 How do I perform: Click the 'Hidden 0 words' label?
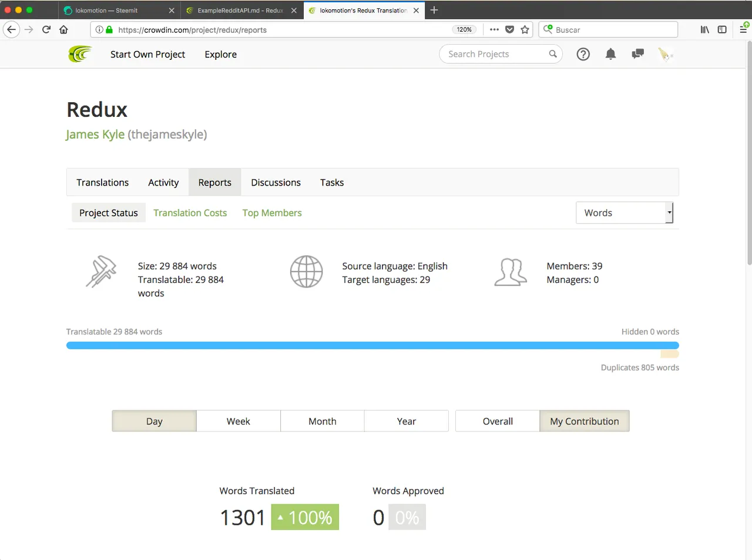click(x=650, y=332)
